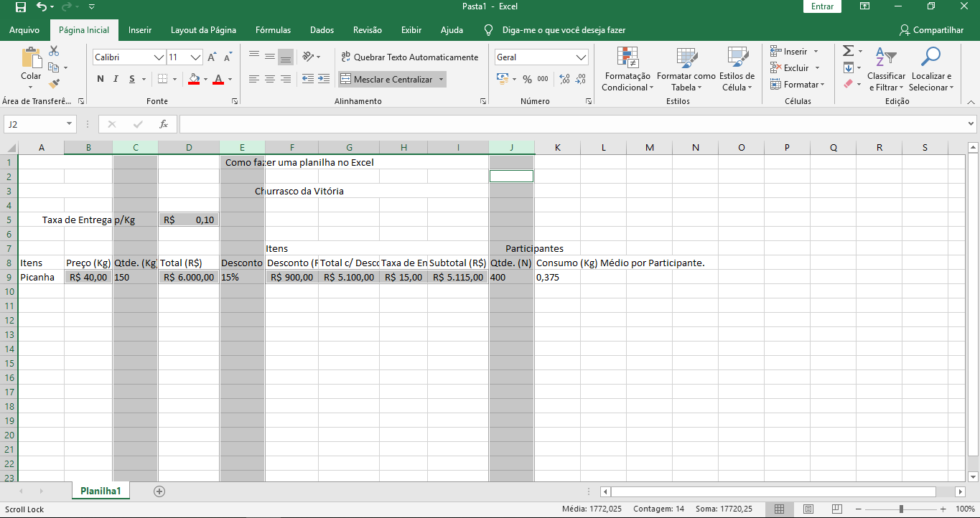The width and height of the screenshot is (980, 518).
Task: Click the insert function fx icon
Action: point(164,124)
